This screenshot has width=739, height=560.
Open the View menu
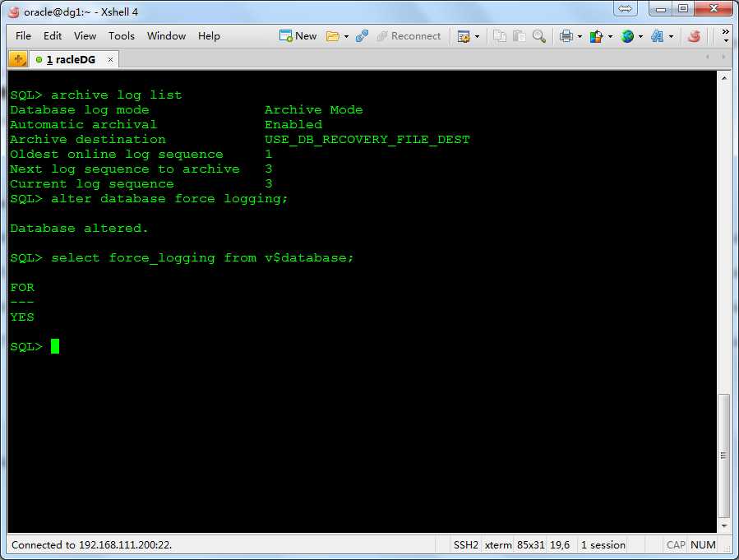85,36
